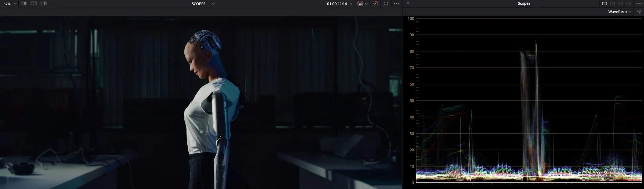Click the 50 label on waveform scale

coord(412,101)
